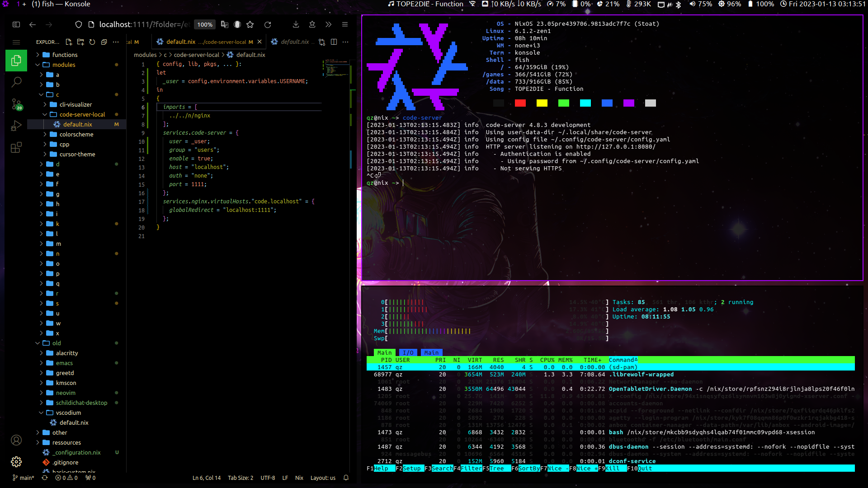Open the Accounts menu in activity bar
The image size is (868, 488).
tap(16, 440)
